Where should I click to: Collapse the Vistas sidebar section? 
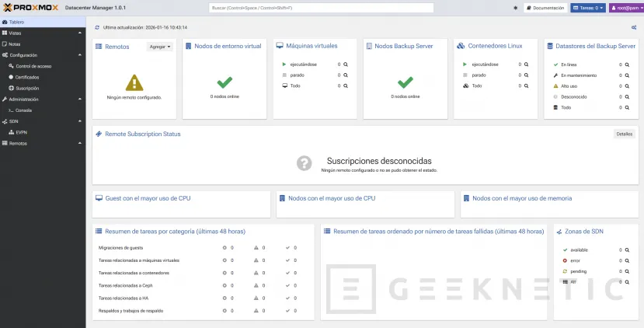coord(80,33)
